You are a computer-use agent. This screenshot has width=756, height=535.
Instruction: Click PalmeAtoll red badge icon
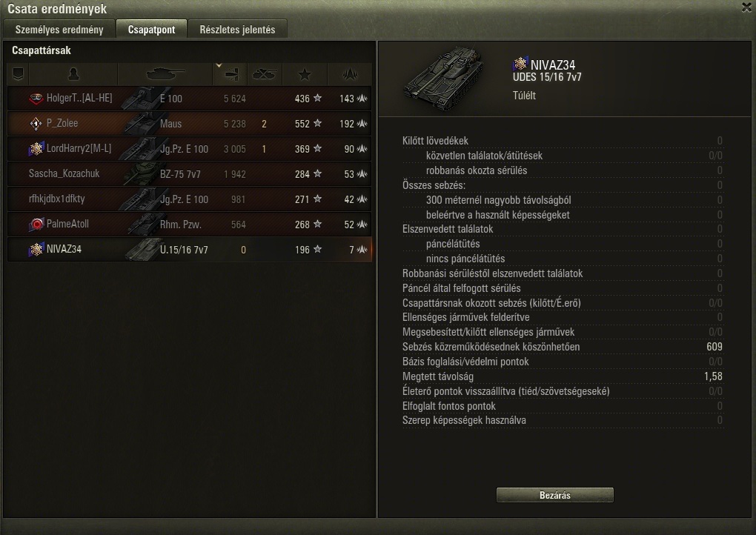(36, 224)
